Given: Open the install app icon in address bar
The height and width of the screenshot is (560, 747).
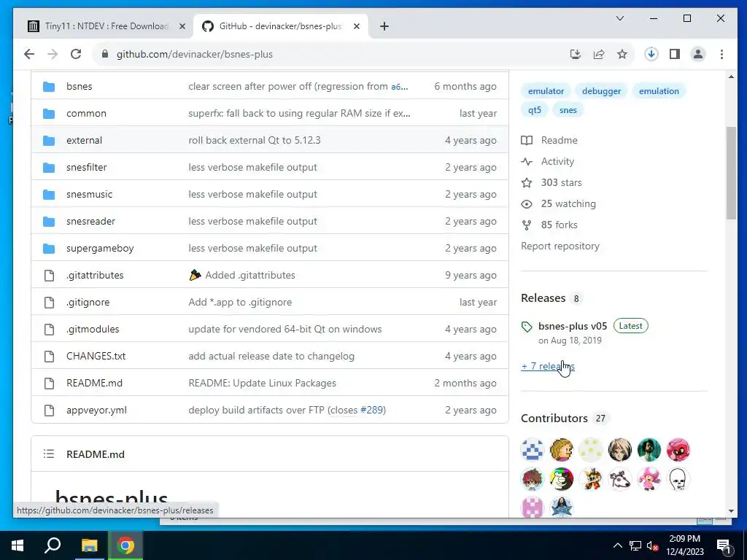Looking at the screenshot, I should coord(576,54).
